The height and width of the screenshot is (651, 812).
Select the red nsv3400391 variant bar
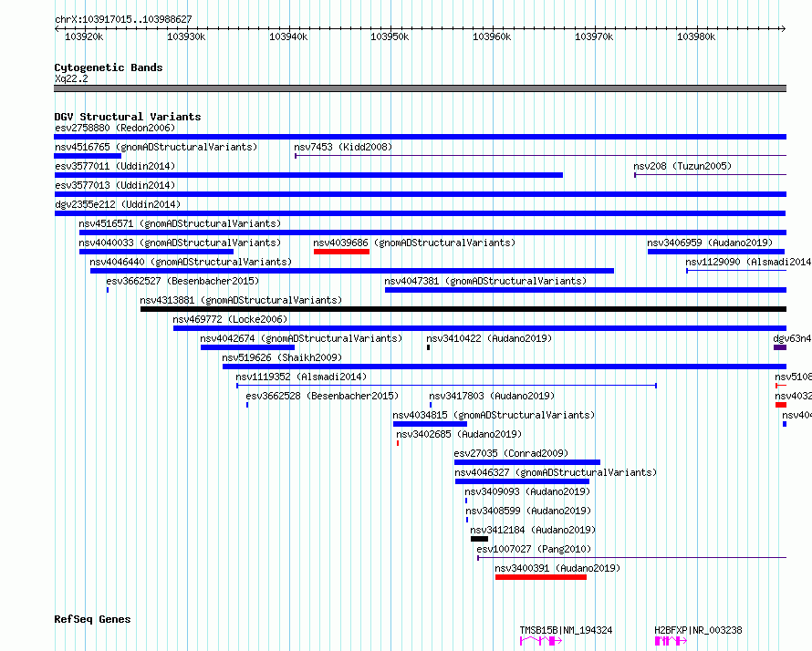tap(541, 577)
